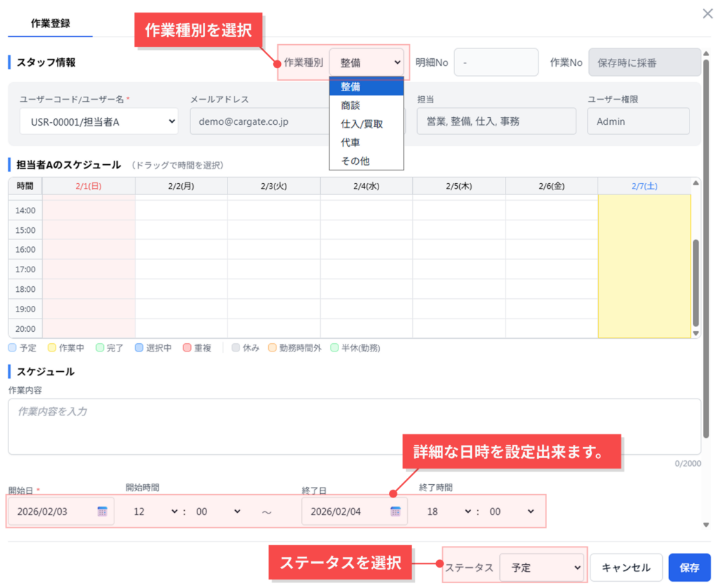Click the キャンセル button
Viewport: 719px width, 588px height.
pyautogui.click(x=626, y=567)
